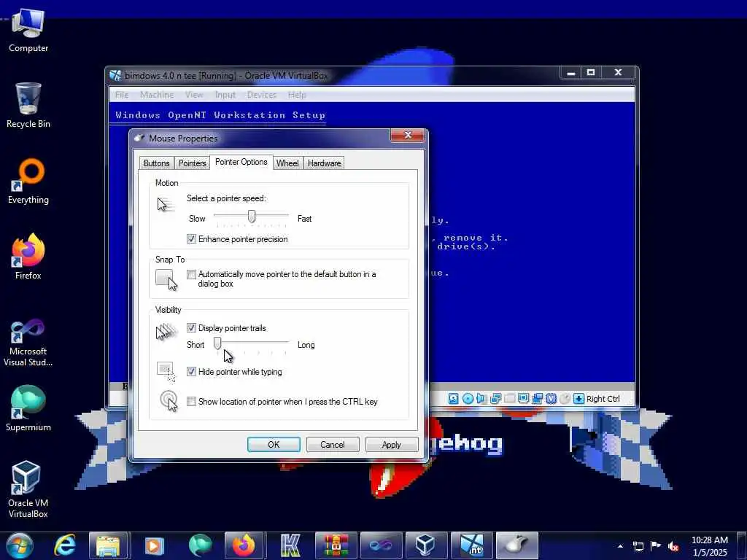Open the VirtualBox Machine menu
Viewport: 747px width, 560px height.
(x=157, y=95)
